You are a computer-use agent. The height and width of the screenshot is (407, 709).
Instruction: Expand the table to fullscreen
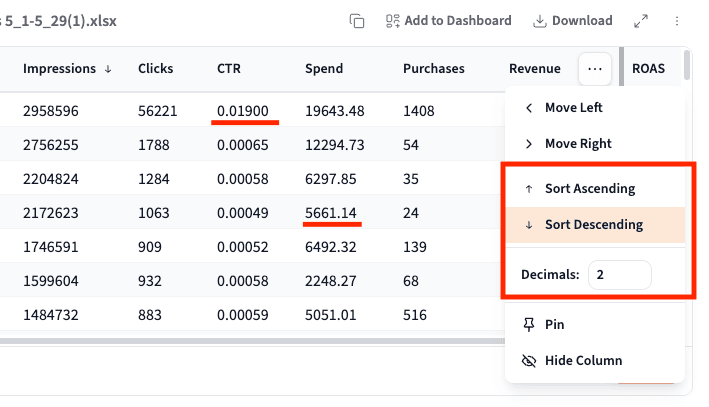point(642,21)
